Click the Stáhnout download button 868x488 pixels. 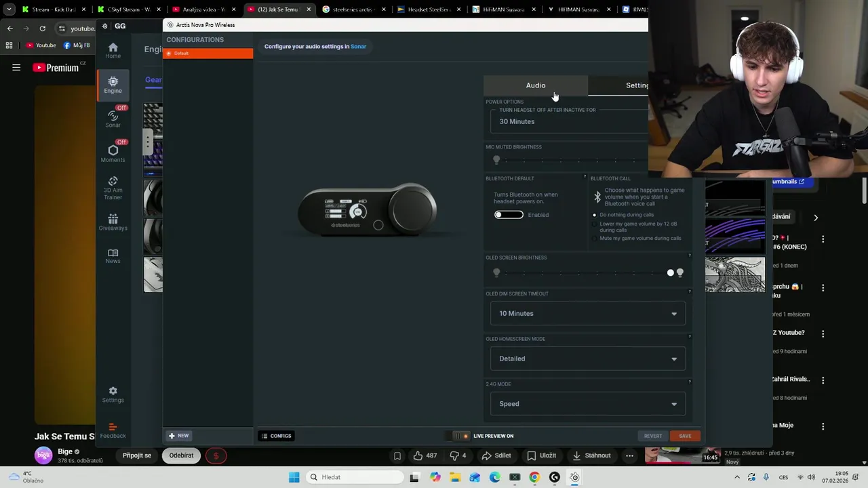point(591,455)
